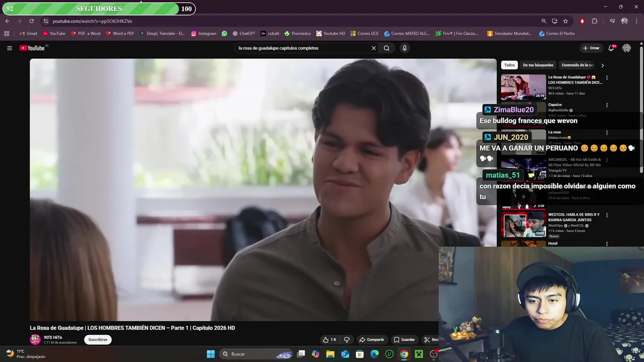Bookmark this page with star icon
Viewport: 644px width, 362px height.
566,21
